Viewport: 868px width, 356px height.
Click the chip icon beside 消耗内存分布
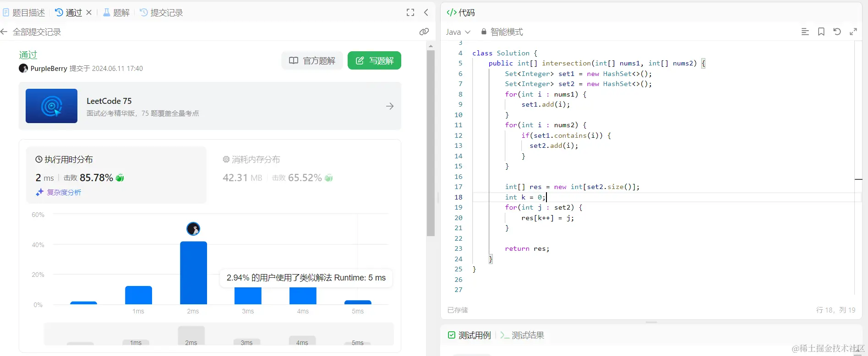click(226, 159)
